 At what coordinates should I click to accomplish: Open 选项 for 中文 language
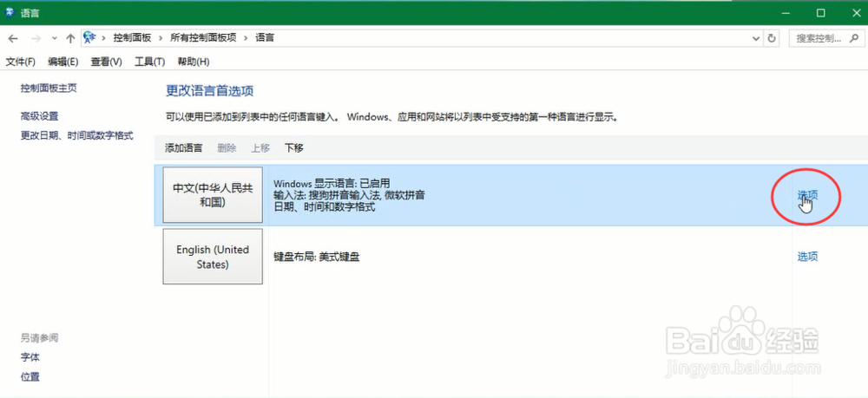click(807, 194)
